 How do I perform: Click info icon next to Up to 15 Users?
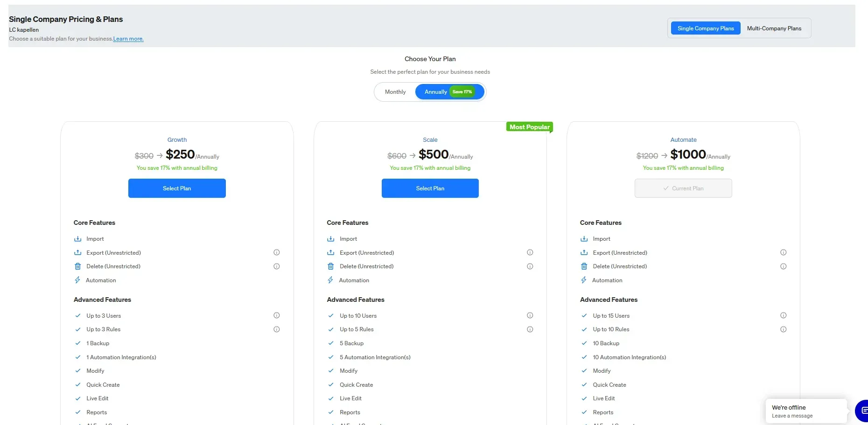783,315
